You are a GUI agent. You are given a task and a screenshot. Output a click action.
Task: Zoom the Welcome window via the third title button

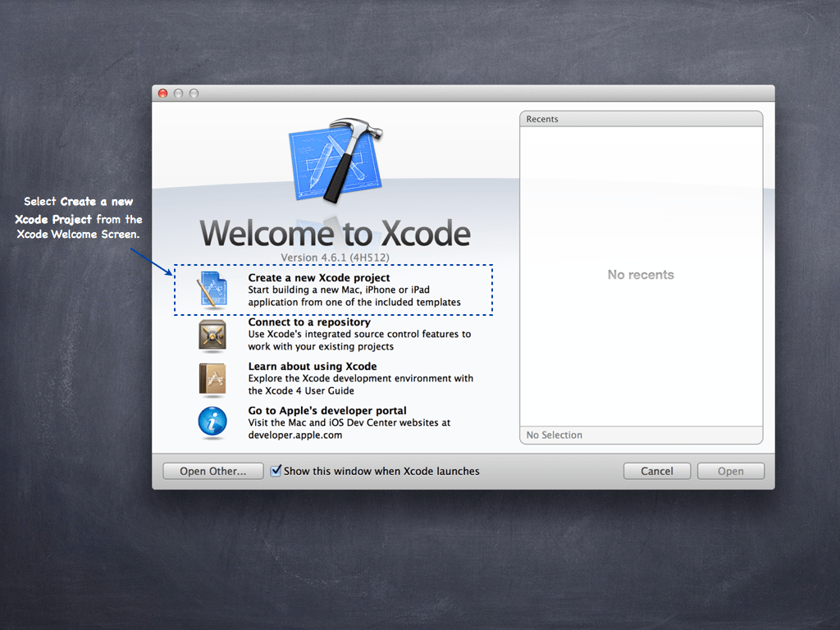194,94
